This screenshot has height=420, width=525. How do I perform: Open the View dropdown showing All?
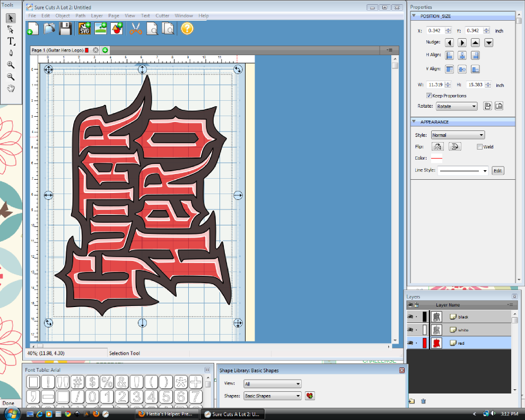coord(273,384)
